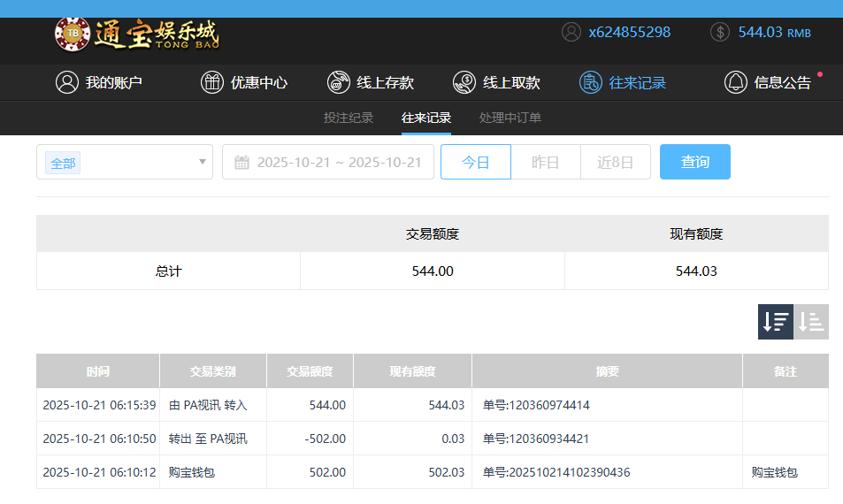Click the 线上取款 withdrawal icon
The image size is (843, 504).
[464, 82]
